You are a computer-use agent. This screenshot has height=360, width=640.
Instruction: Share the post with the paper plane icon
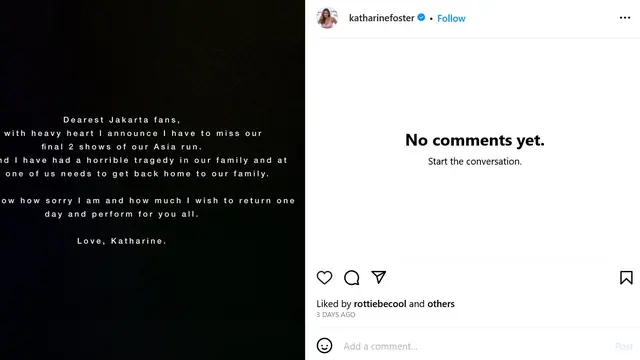pos(379,277)
